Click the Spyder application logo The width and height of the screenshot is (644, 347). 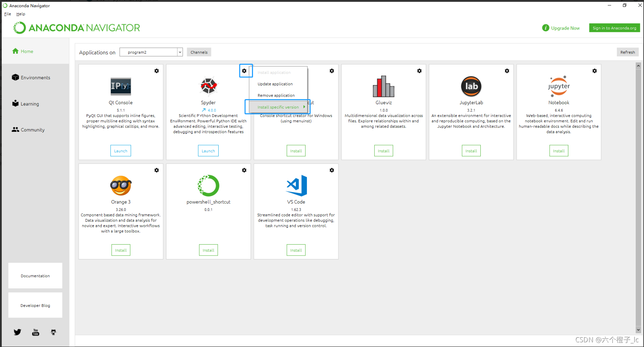(209, 86)
